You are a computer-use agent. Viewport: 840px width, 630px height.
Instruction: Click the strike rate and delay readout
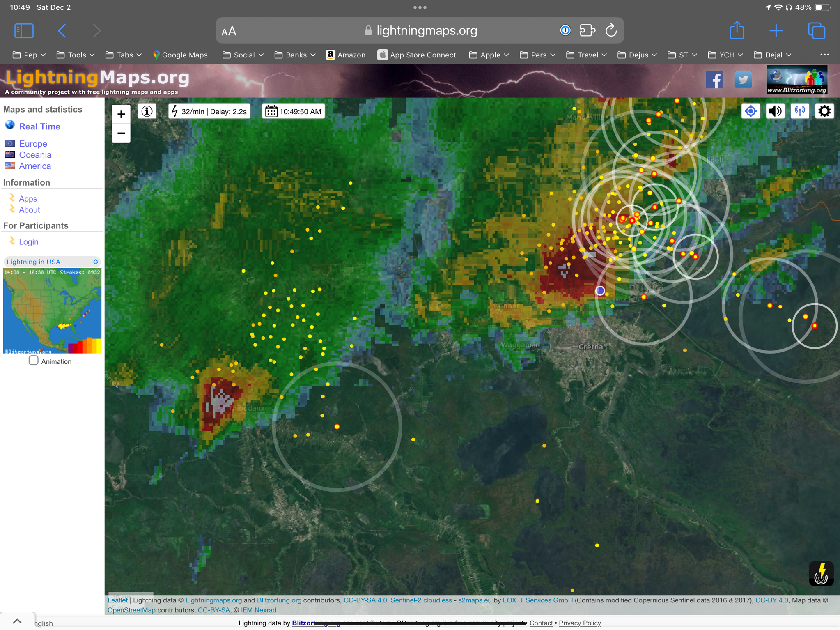point(209,111)
